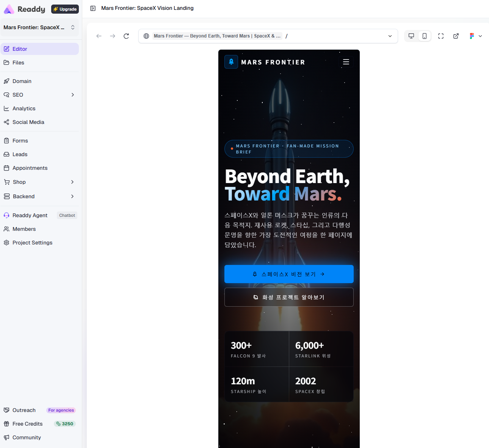Viewport: 489px width, 448px height.
Task: Click the 화성 프로젝트 알아보기 button
Action: [289, 297]
